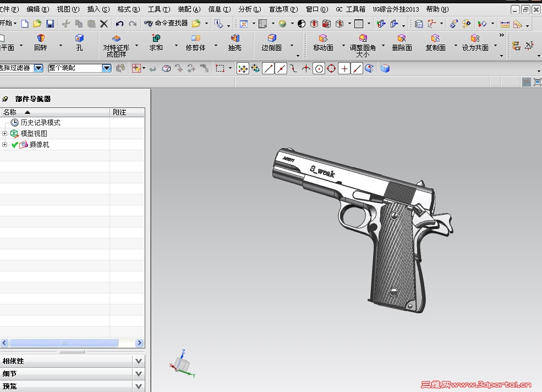Screen dimensions: 542x392
Task: Open a part file via folder icon
Action: [37, 24]
